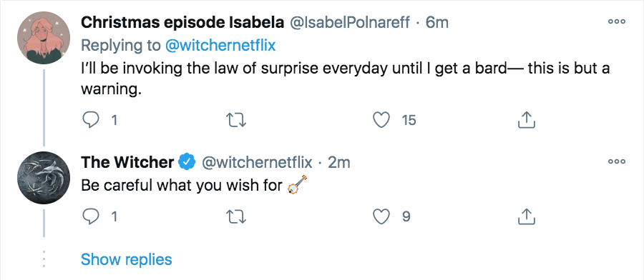Reply to Isabela's law of surprise tweet
Screen dimensions: 644x280
91,120
